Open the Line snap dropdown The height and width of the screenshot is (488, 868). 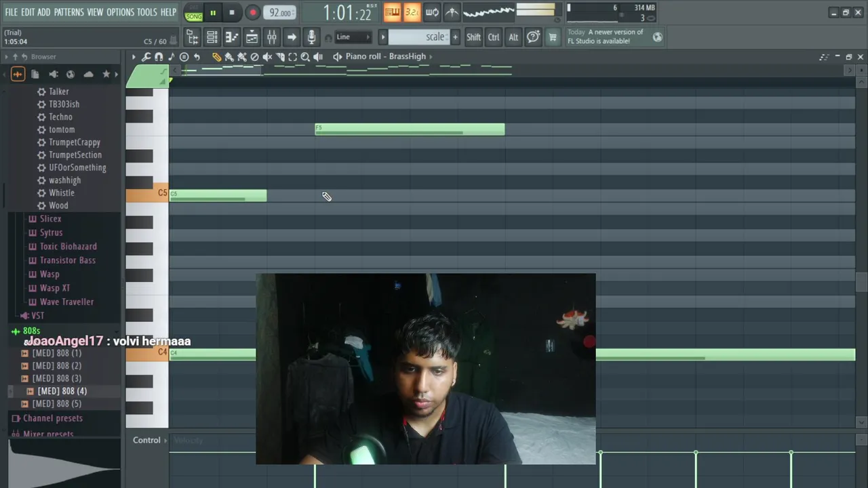click(353, 37)
